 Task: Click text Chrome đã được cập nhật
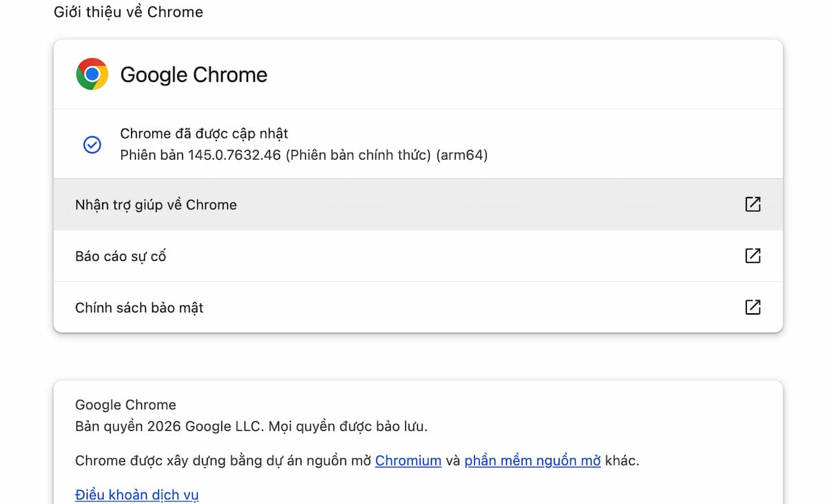tap(204, 134)
